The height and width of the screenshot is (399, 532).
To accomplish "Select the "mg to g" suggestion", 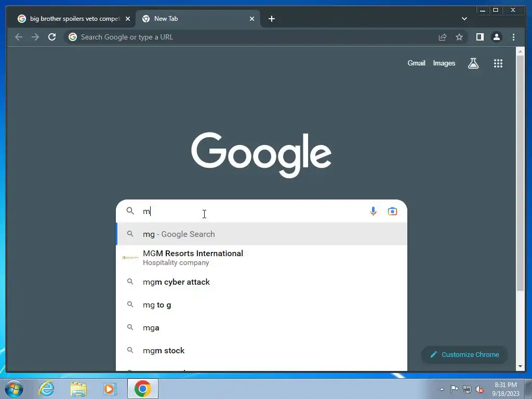I will [262, 304].
